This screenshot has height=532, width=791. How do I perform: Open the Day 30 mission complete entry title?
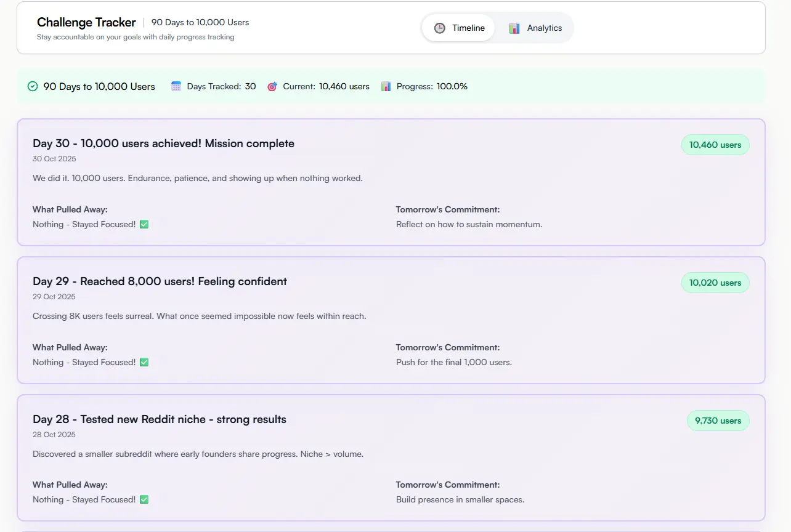coord(163,143)
